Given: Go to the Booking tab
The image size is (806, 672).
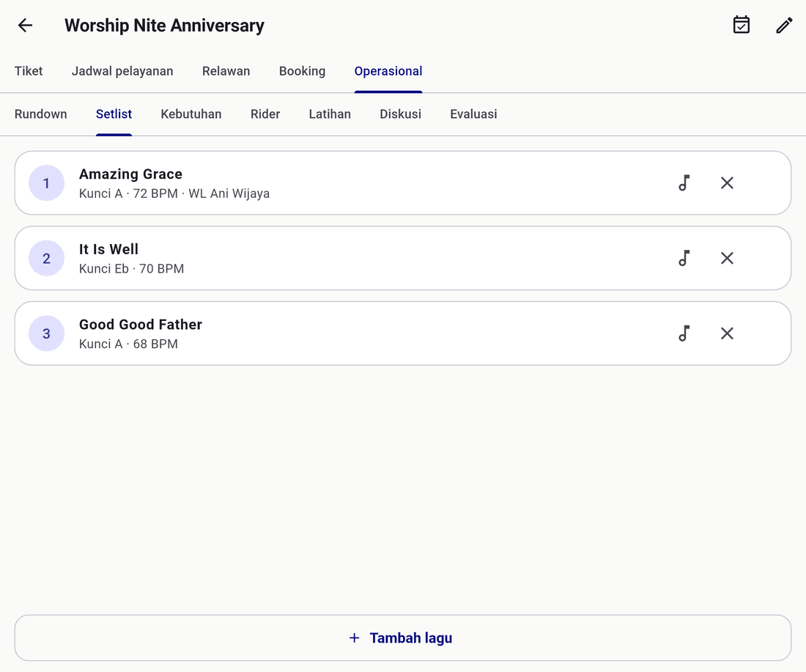Looking at the screenshot, I should 302,71.
